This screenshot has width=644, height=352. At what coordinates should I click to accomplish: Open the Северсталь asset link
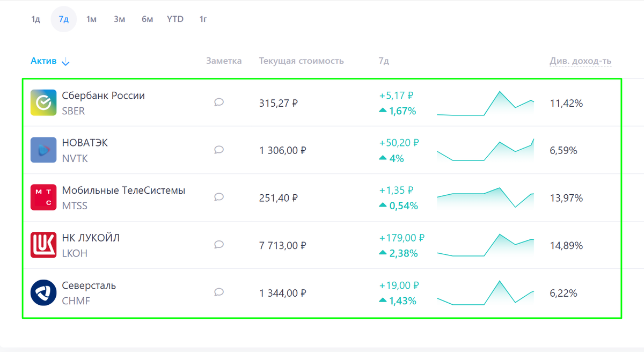tap(89, 285)
